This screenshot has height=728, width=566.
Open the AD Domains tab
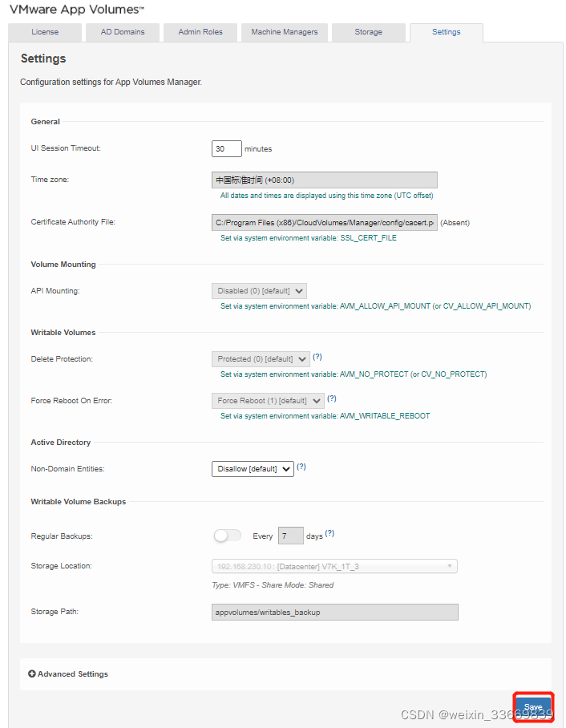pyautogui.click(x=123, y=32)
